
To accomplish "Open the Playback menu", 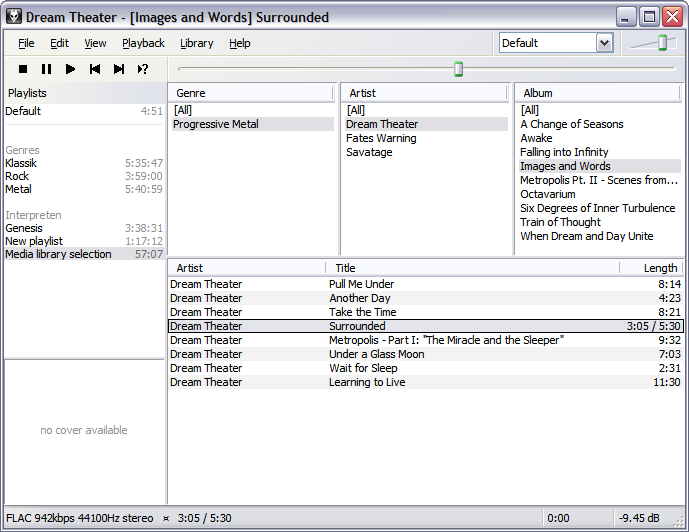I will coord(143,43).
